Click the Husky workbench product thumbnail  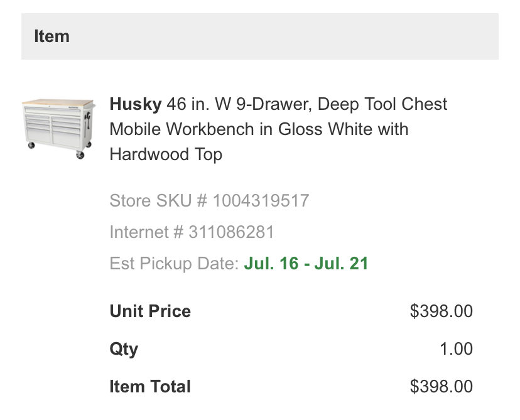[x=58, y=129]
